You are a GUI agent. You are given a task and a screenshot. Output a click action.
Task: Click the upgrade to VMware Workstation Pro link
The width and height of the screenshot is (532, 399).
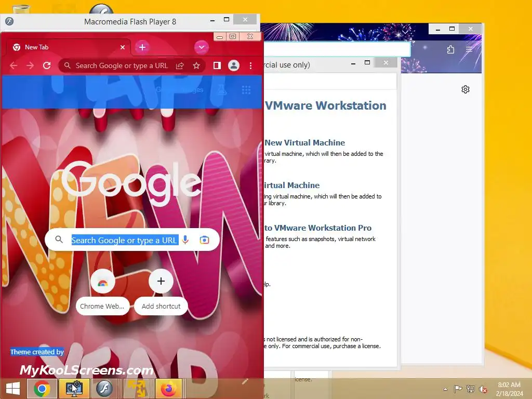point(318,228)
